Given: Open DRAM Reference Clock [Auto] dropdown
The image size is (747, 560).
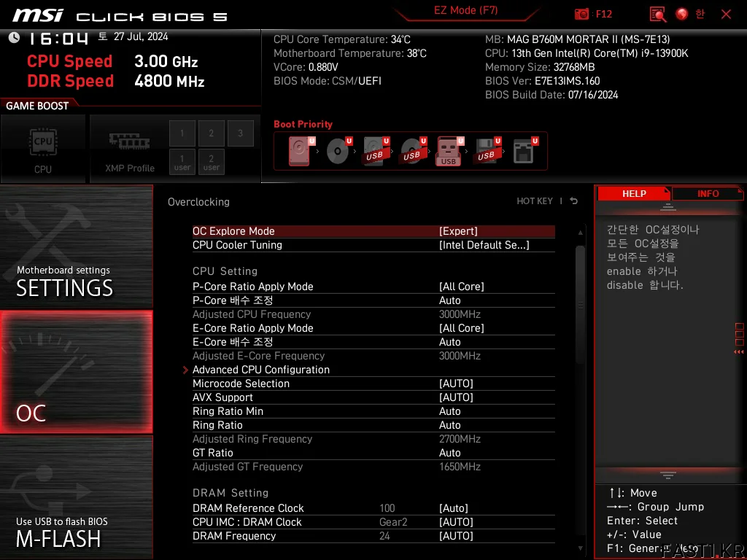Looking at the screenshot, I should pyautogui.click(x=454, y=508).
